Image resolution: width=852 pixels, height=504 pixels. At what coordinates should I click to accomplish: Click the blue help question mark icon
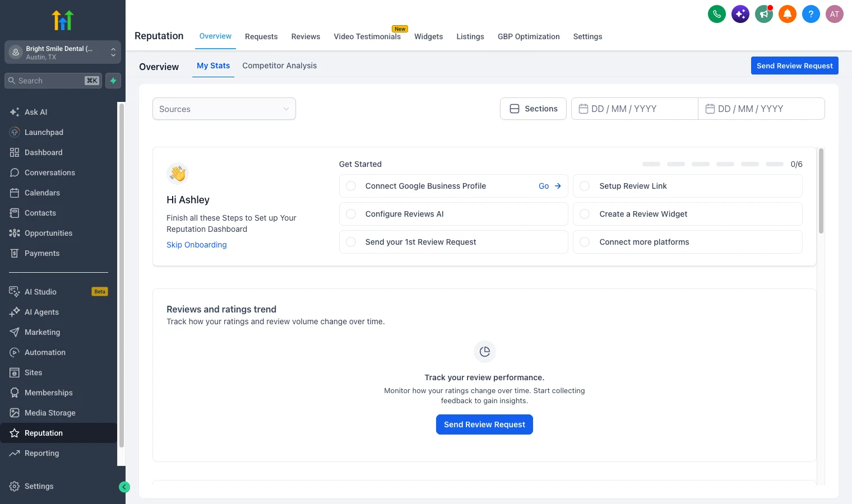(x=811, y=14)
